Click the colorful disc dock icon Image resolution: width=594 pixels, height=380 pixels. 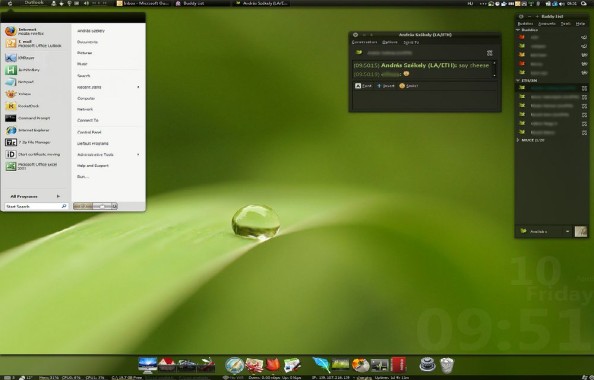[360, 365]
